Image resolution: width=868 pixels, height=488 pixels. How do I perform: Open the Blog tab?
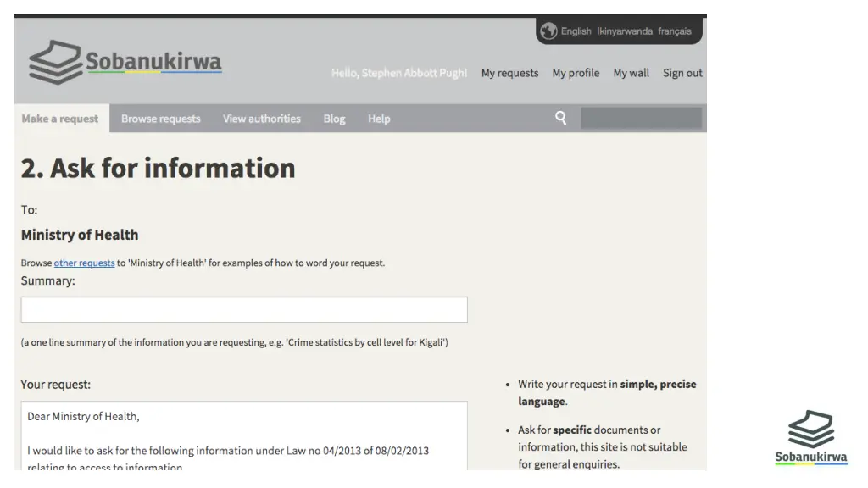coord(334,119)
